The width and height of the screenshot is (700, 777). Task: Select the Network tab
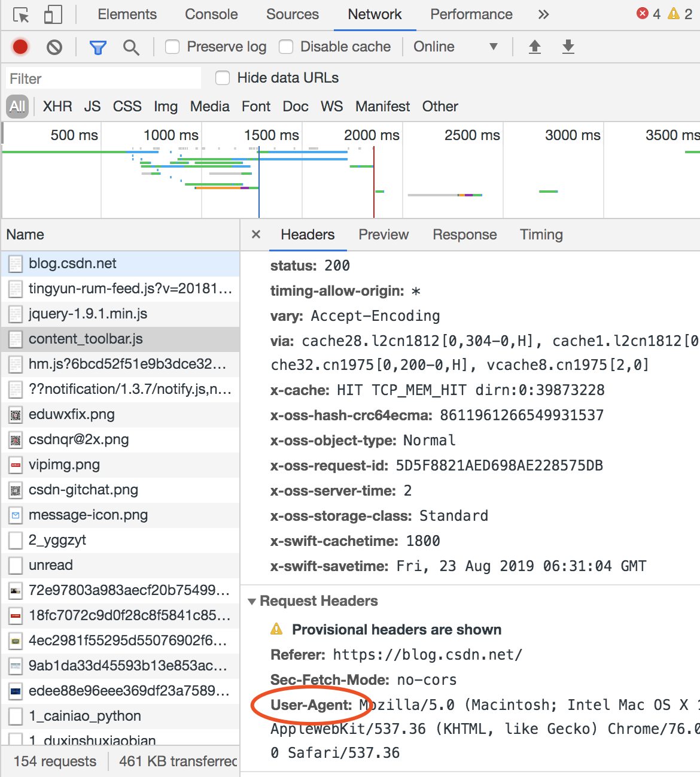coord(375,14)
